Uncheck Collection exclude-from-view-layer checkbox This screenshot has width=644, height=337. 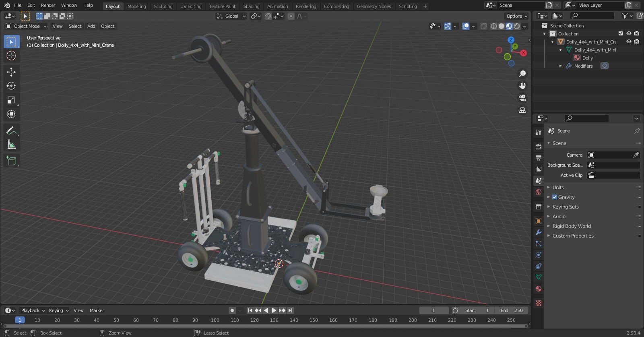tap(621, 33)
